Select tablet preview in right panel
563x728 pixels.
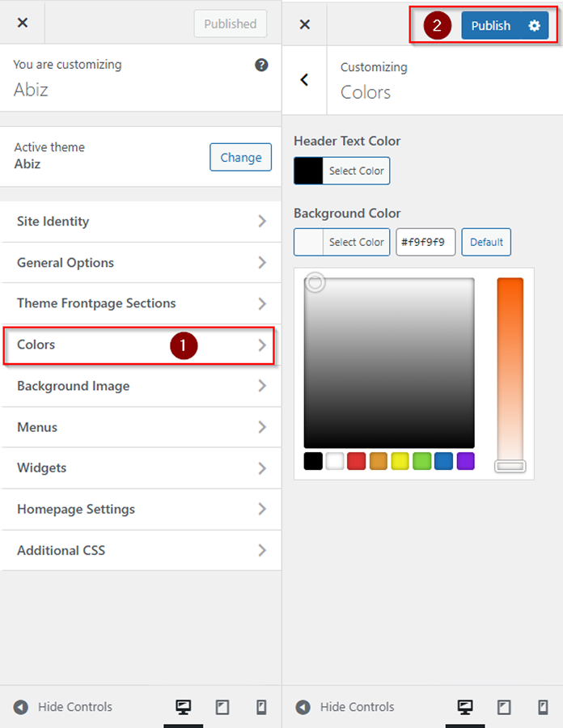coord(504,707)
